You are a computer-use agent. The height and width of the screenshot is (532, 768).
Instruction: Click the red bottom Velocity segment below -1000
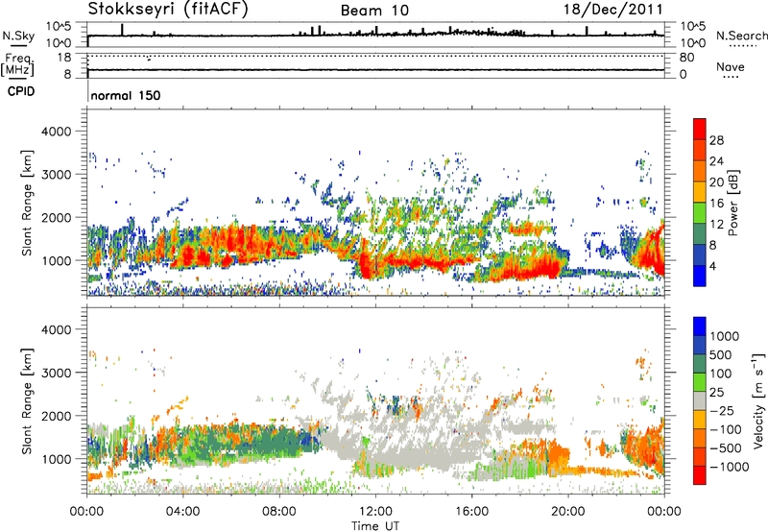(x=700, y=475)
